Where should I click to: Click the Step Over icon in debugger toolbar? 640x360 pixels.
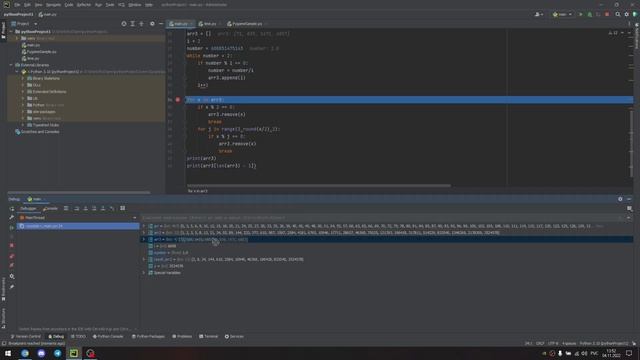click(x=77, y=209)
